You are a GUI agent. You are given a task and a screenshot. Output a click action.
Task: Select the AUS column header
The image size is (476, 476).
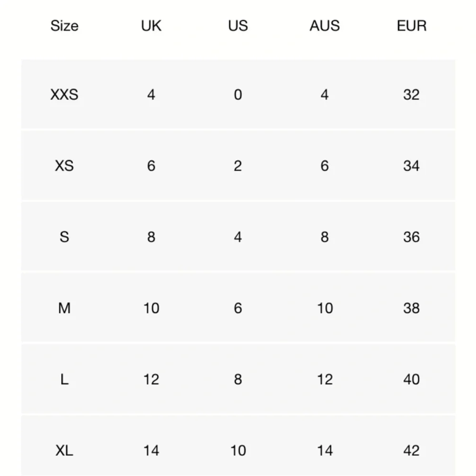325,26
